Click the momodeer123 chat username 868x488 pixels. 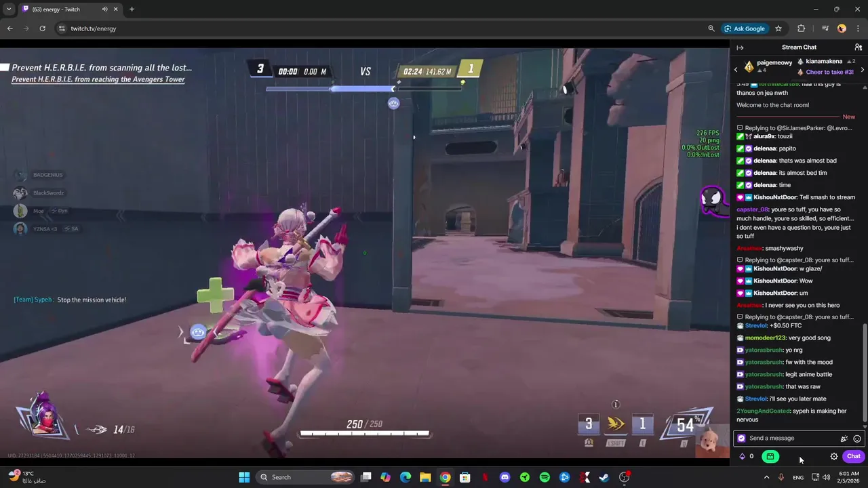click(x=765, y=338)
